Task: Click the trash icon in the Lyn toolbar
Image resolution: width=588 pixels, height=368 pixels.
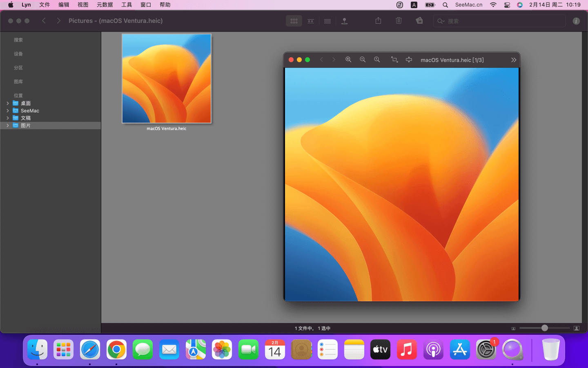Action: point(399,20)
